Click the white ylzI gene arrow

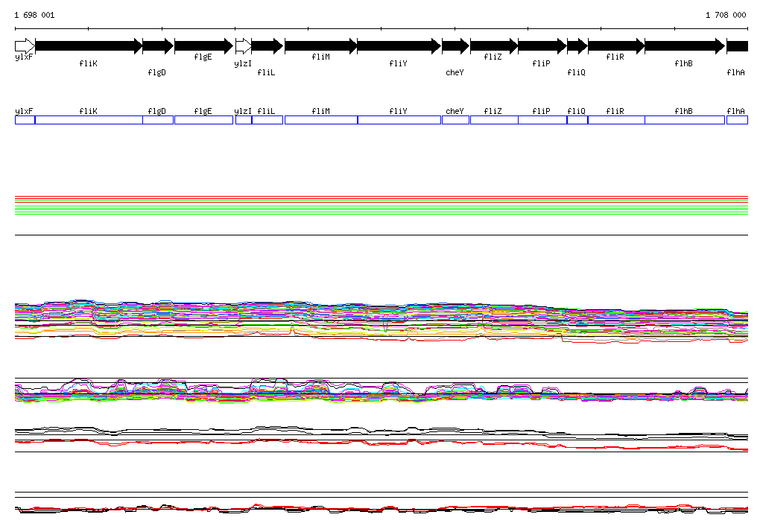244,46
